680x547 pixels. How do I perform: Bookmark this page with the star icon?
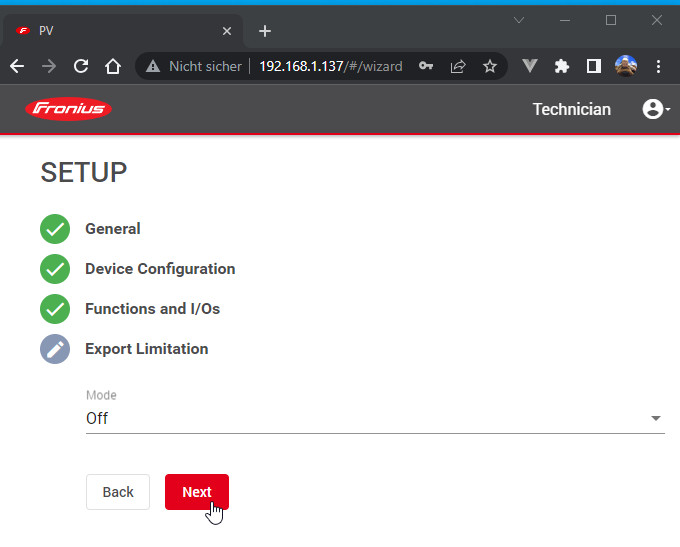pos(490,66)
